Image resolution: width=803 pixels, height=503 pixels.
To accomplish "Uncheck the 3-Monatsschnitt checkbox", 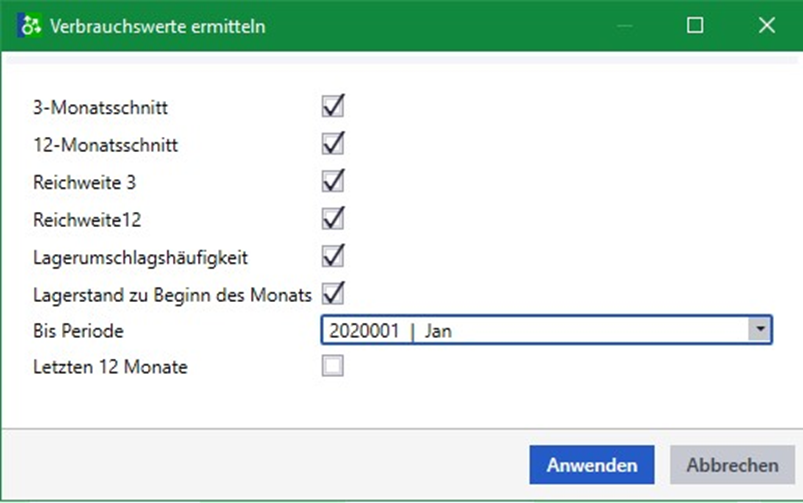I will coord(333,106).
